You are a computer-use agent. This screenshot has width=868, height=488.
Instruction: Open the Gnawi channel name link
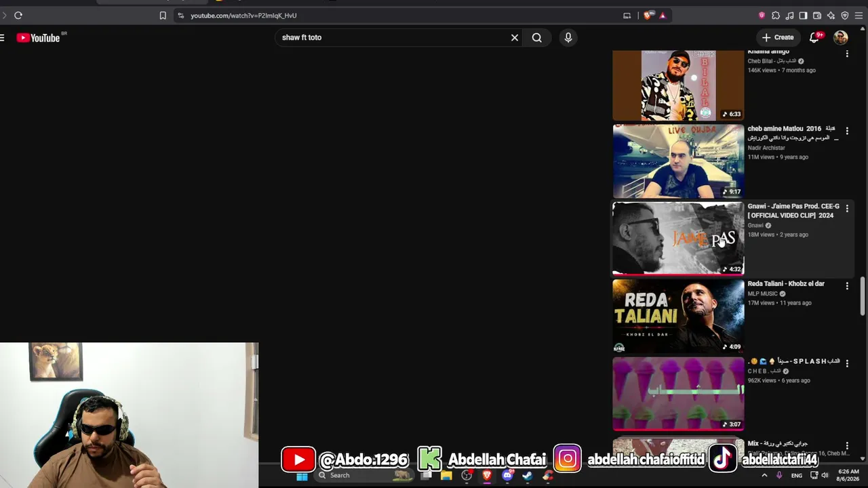pyautogui.click(x=755, y=226)
